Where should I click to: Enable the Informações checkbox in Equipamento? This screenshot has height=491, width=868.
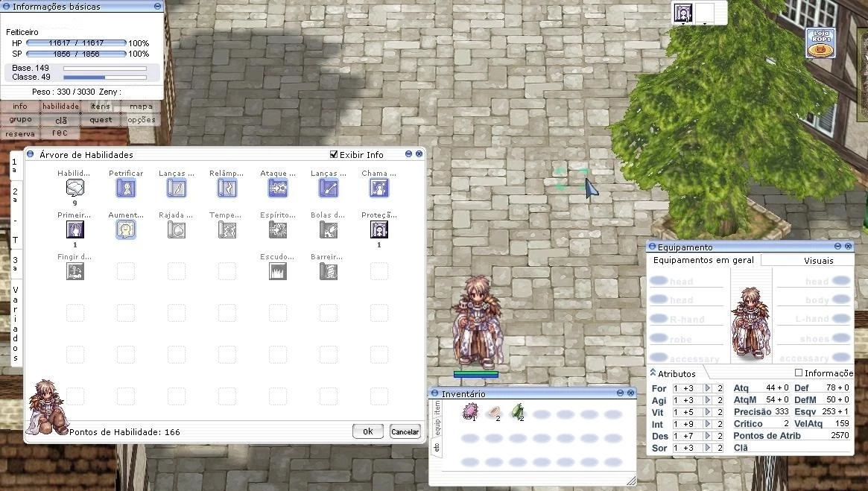click(x=798, y=373)
